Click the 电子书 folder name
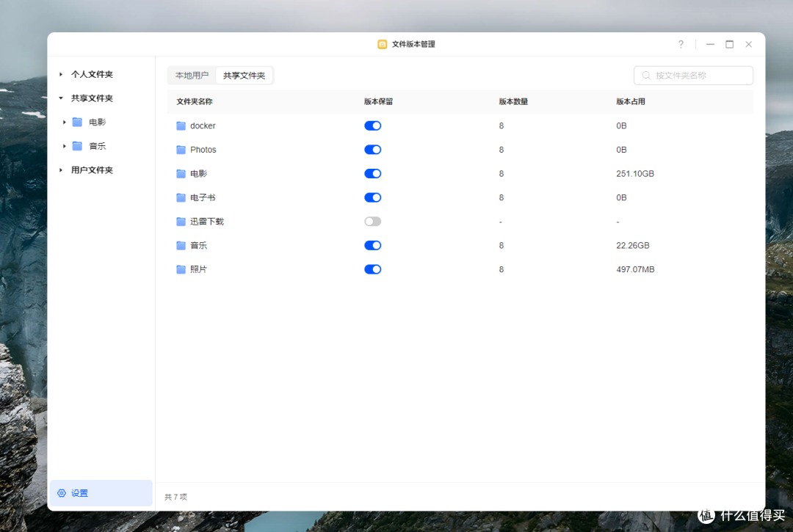 tap(203, 197)
